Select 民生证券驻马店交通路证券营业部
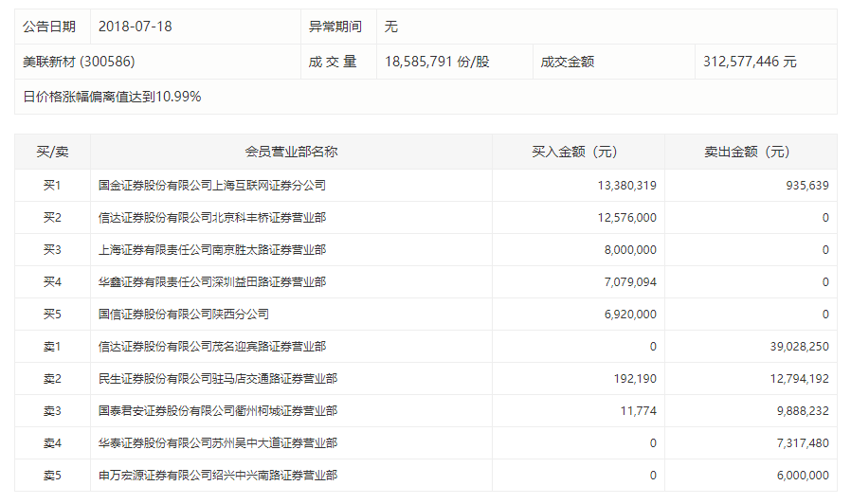The height and width of the screenshot is (504, 851). [x=217, y=379]
